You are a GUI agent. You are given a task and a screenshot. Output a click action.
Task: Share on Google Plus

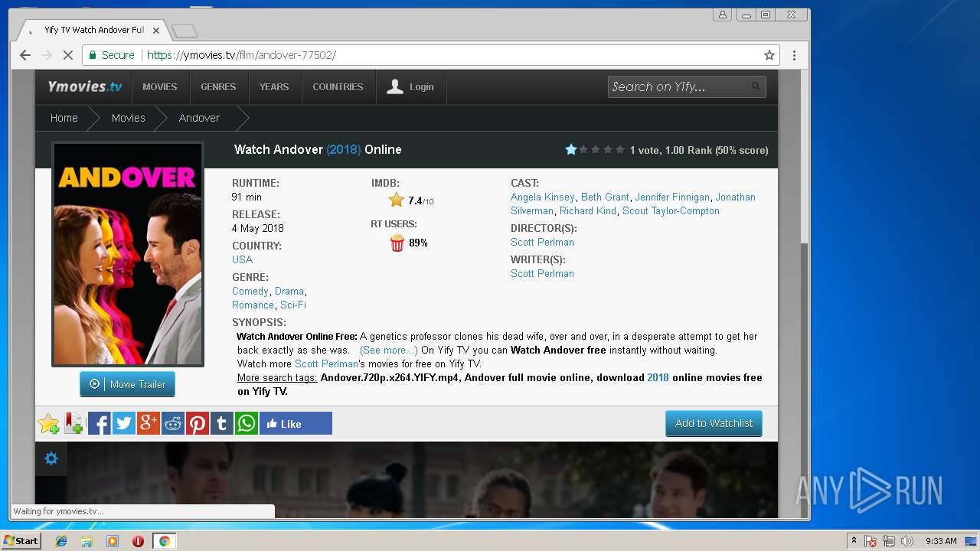click(x=148, y=423)
